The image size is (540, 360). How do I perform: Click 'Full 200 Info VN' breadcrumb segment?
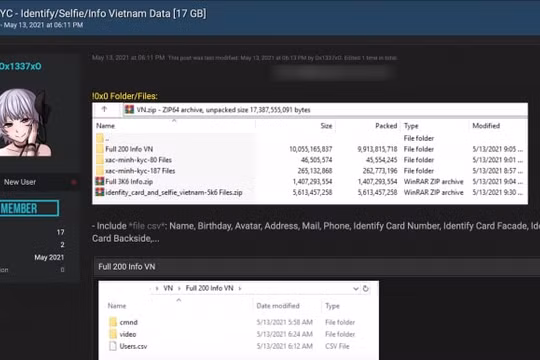click(209, 288)
